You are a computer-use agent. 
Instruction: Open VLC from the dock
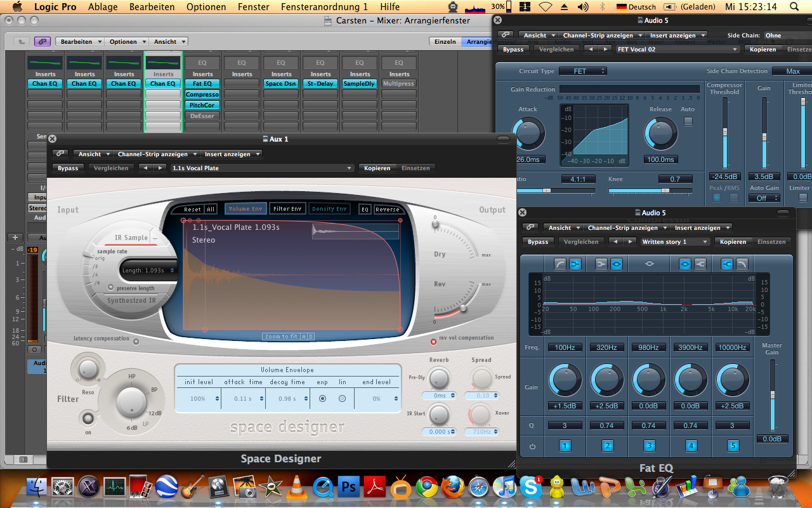296,487
